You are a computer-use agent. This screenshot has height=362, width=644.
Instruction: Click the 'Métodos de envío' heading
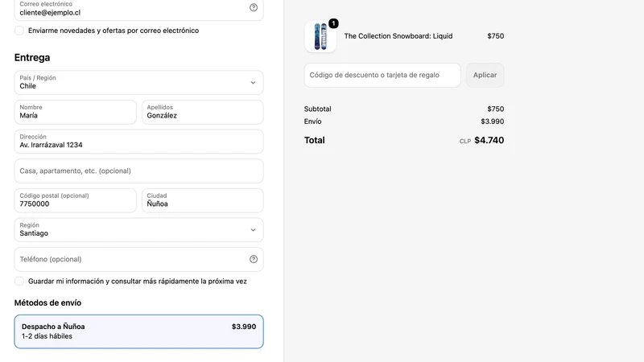(x=47, y=303)
